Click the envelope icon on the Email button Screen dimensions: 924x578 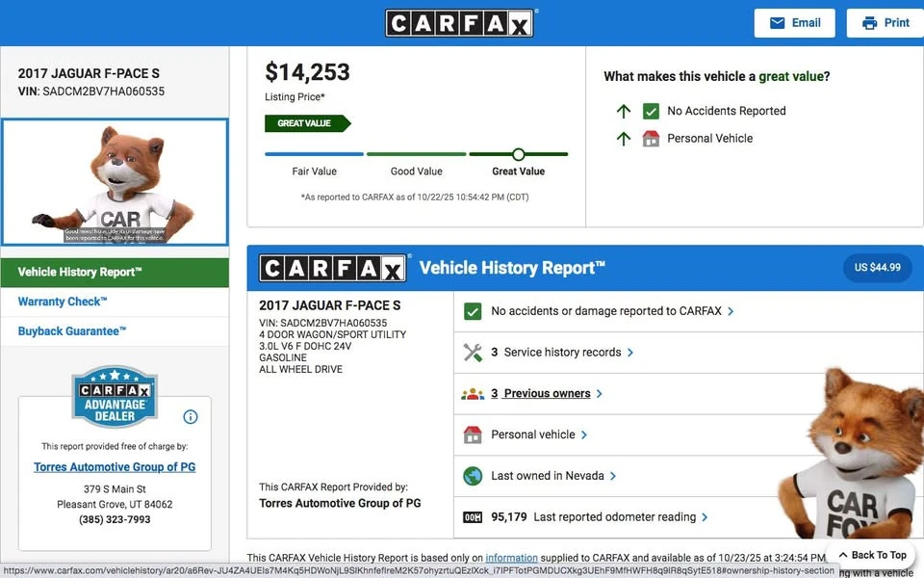pos(778,23)
